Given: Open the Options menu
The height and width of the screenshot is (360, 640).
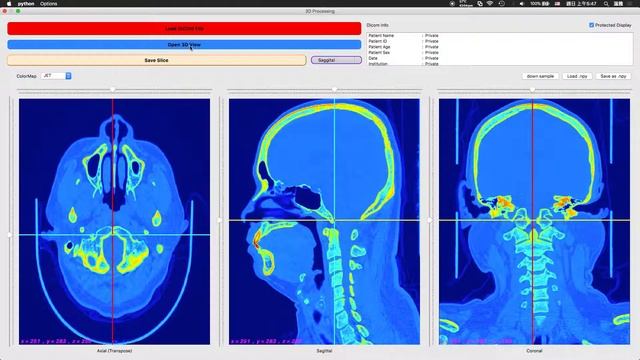Looking at the screenshot, I should (x=49, y=4).
